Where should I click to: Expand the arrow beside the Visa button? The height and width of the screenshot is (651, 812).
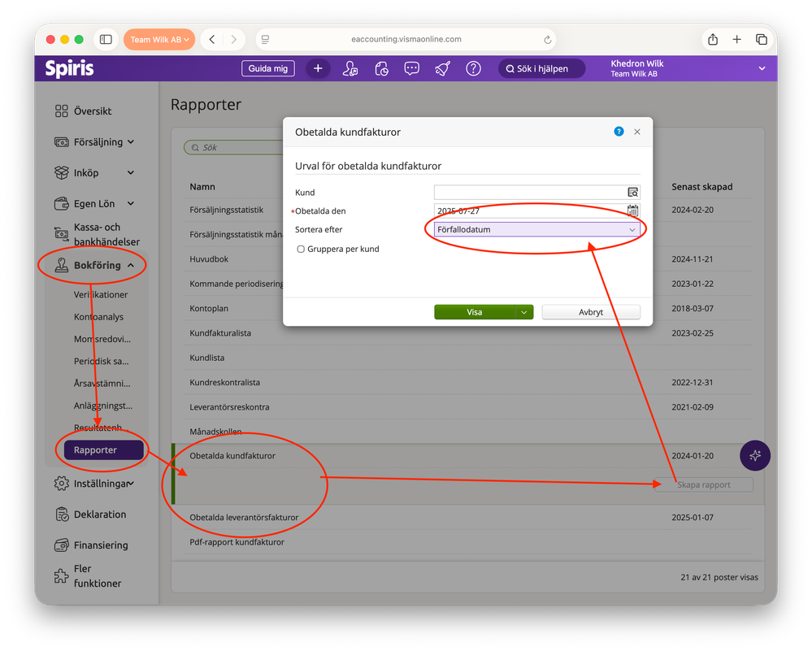(524, 312)
